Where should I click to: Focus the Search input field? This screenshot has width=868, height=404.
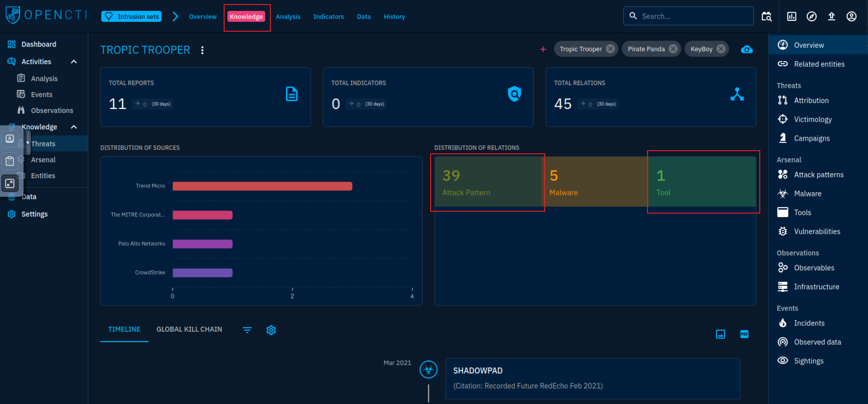(x=688, y=16)
